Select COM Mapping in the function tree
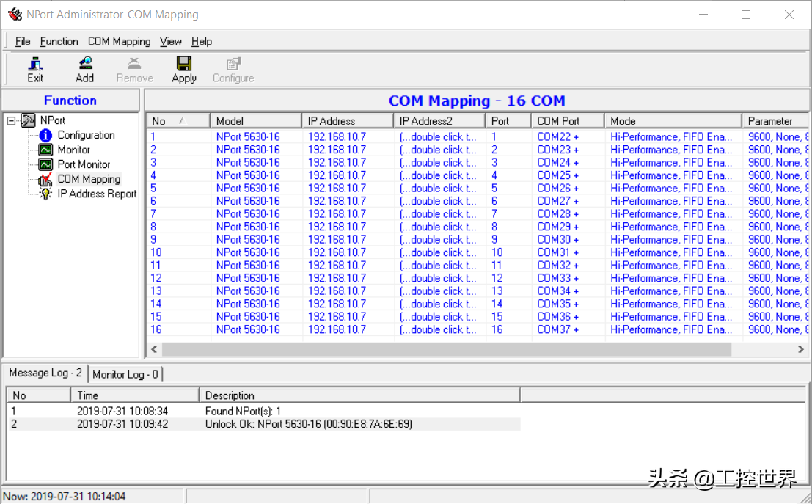This screenshot has width=812, height=504. pos(89,179)
